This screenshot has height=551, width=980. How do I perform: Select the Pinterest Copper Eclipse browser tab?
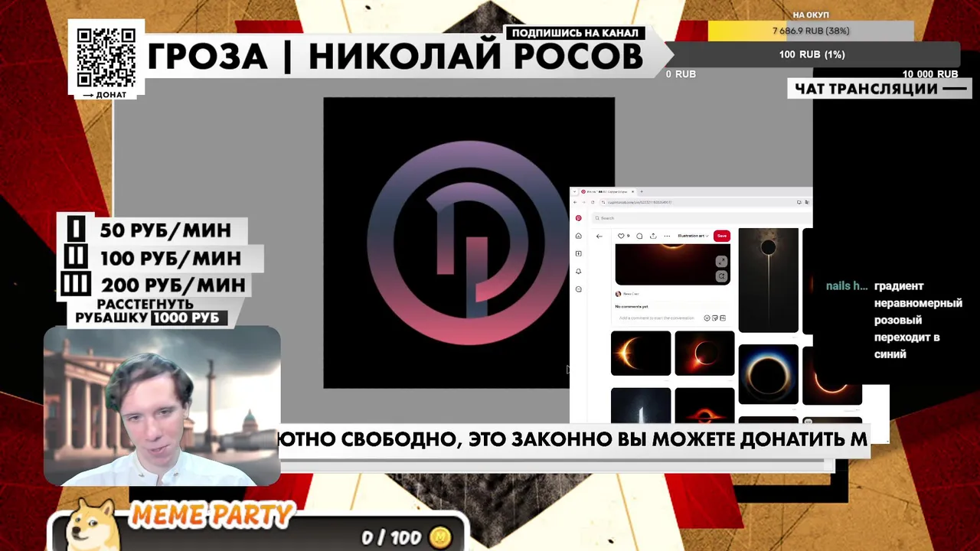coord(607,191)
